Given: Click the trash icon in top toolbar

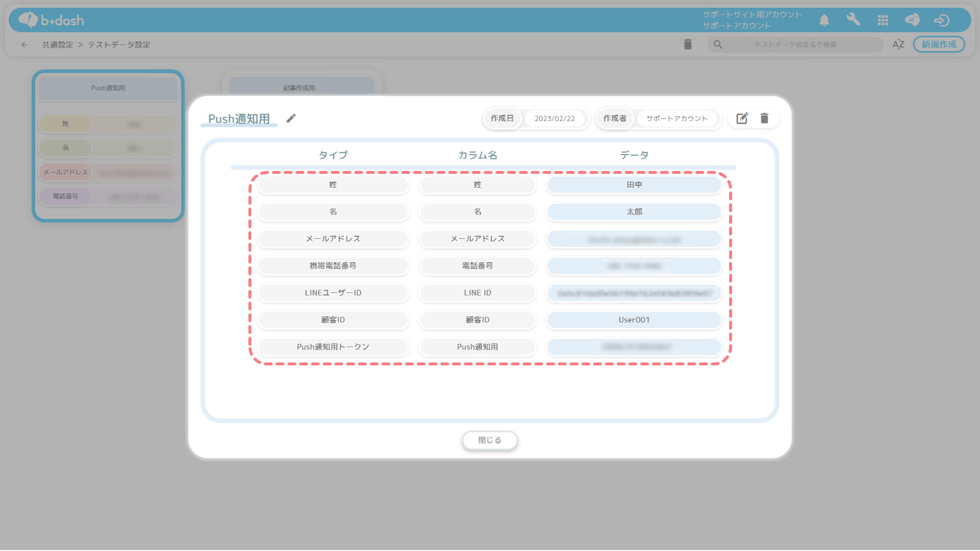Looking at the screenshot, I should click(688, 45).
